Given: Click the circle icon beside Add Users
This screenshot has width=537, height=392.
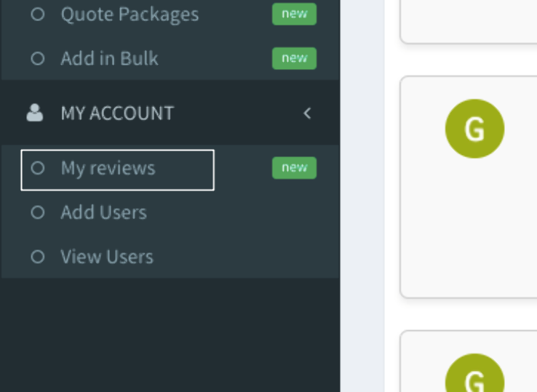Looking at the screenshot, I should (38, 212).
